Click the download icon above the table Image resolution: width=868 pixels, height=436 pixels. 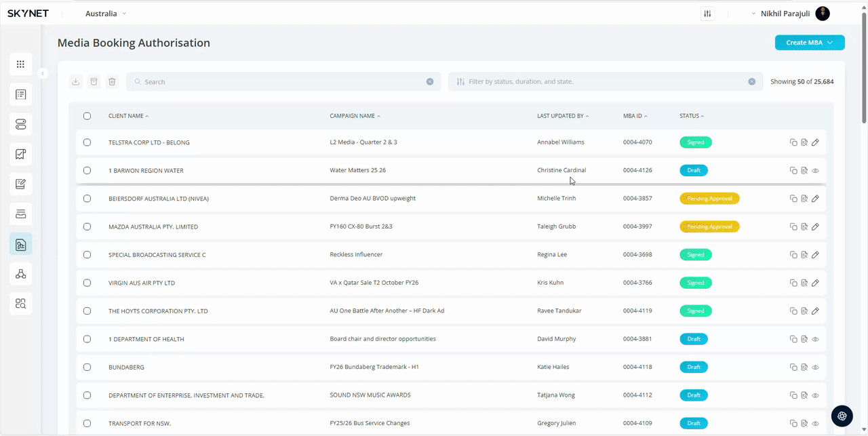(x=76, y=81)
